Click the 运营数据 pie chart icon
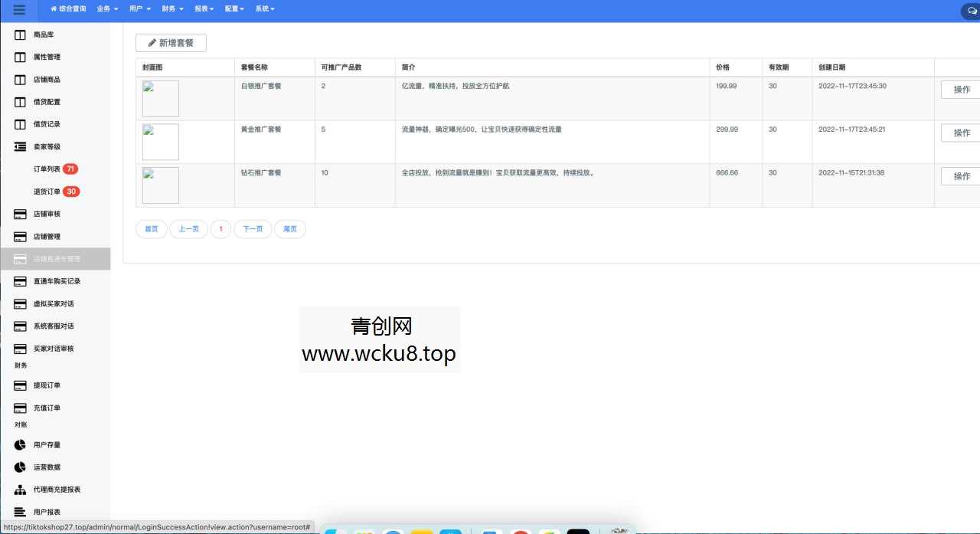The width and height of the screenshot is (980, 534). coord(19,467)
